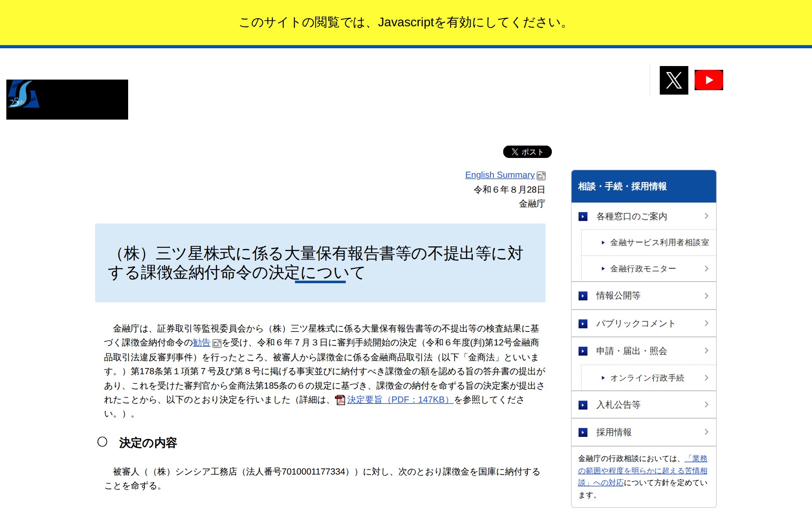The height and width of the screenshot is (508, 812).
Task: Open 金融サービス利用者相談室 menu item
Action: pos(659,243)
